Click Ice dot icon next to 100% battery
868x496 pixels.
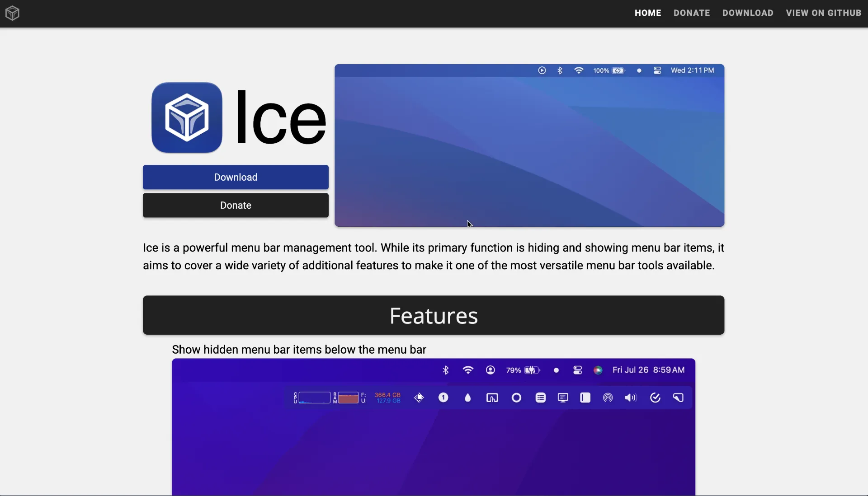coord(639,70)
